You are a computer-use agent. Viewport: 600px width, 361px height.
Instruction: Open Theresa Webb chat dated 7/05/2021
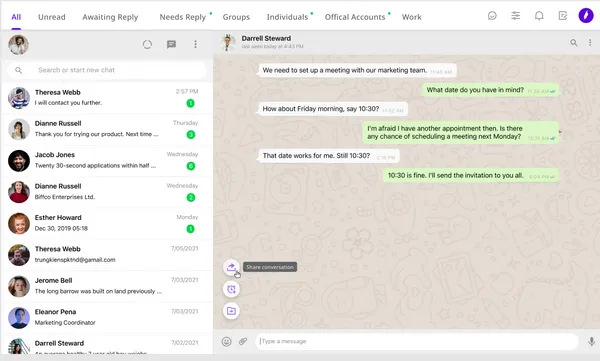point(107,255)
